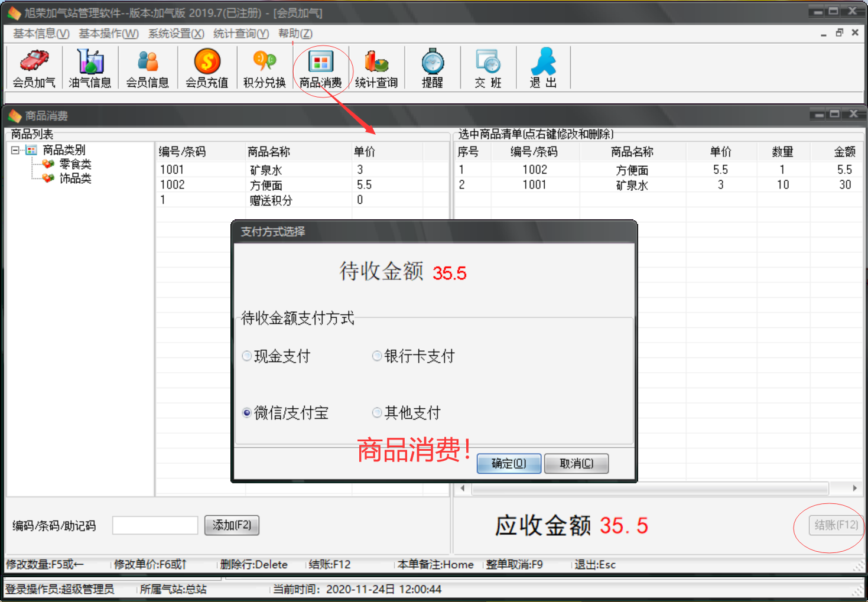Click the 提醒 reminder clock icon
Screen dimensions: 868x602
[x=432, y=67]
